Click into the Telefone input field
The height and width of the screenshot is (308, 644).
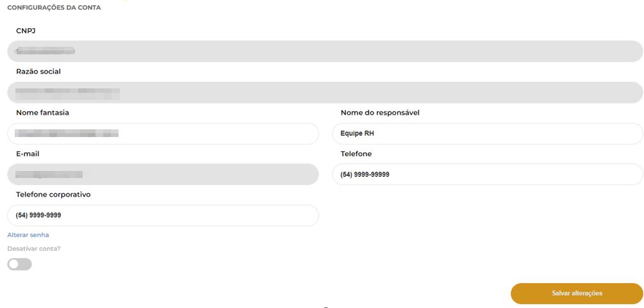[487, 174]
